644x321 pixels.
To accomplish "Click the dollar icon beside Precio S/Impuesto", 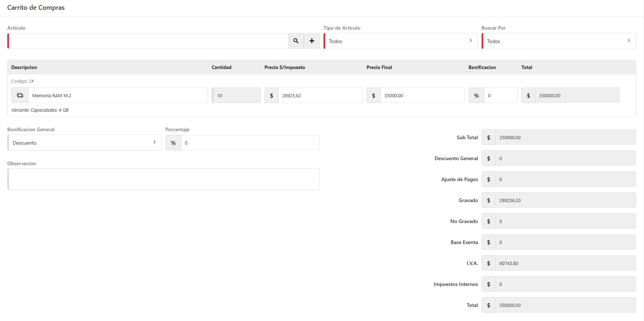I will (x=271, y=95).
